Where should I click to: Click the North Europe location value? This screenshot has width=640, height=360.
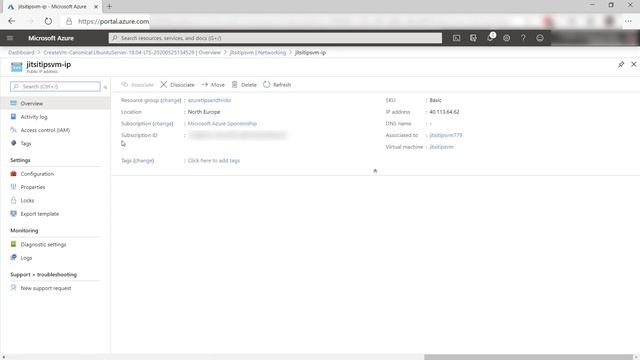pyautogui.click(x=204, y=112)
